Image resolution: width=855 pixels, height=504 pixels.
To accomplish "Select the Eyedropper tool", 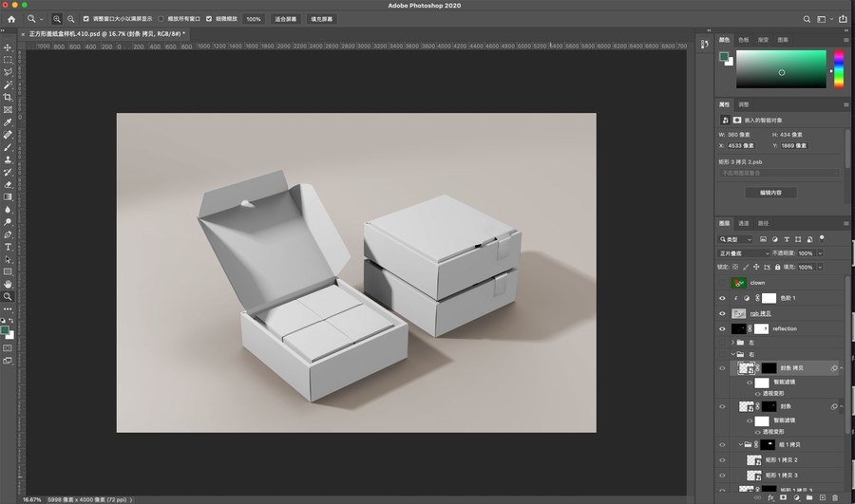I will click(x=8, y=122).
